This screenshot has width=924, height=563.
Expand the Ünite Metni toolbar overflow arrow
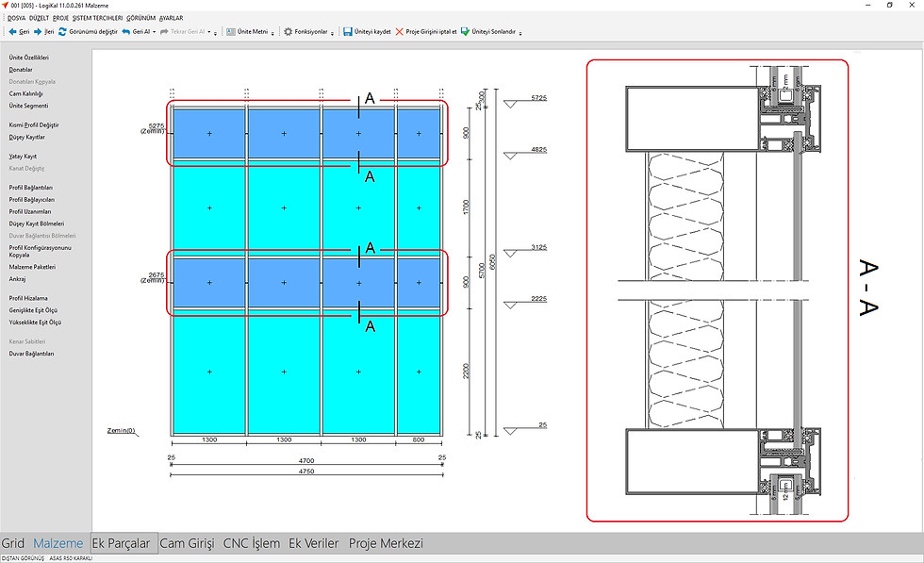tap(272, 33)
